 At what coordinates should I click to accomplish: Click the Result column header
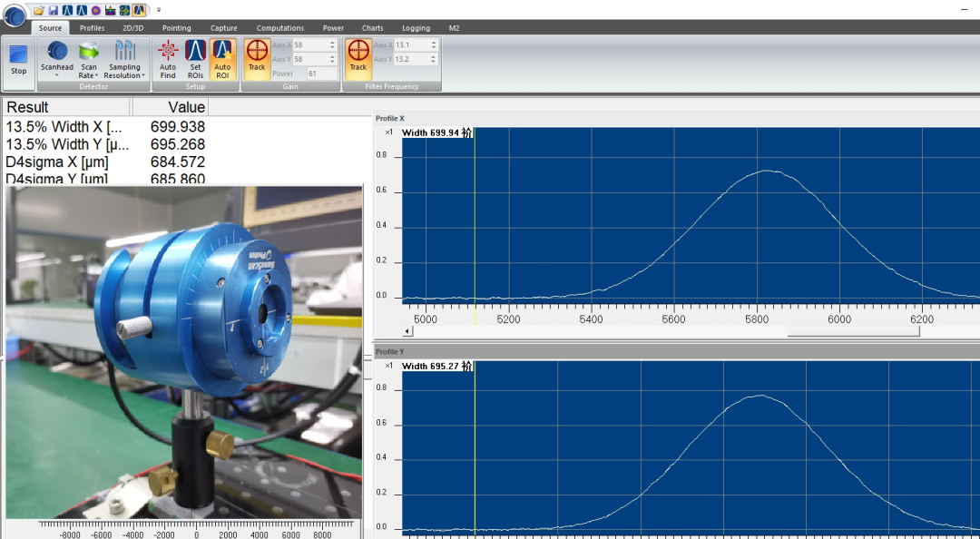point(67,107)
